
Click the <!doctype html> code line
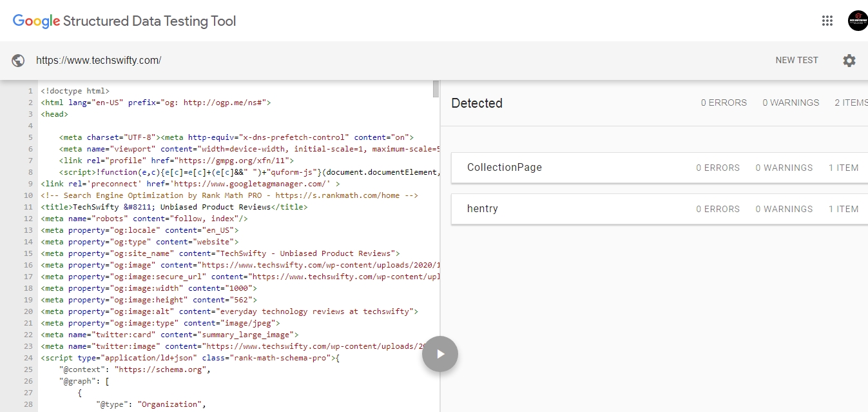point(75,91)
